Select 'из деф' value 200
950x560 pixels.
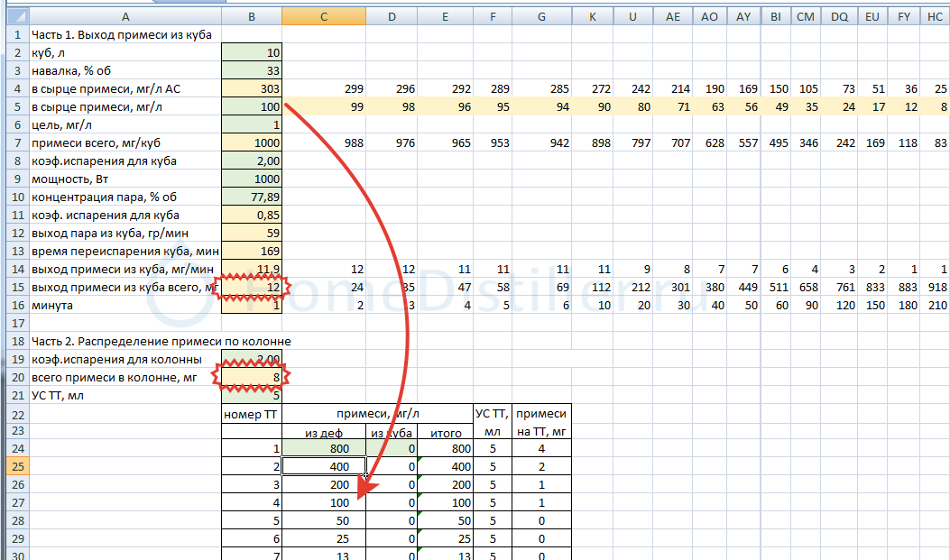point(324,484)
